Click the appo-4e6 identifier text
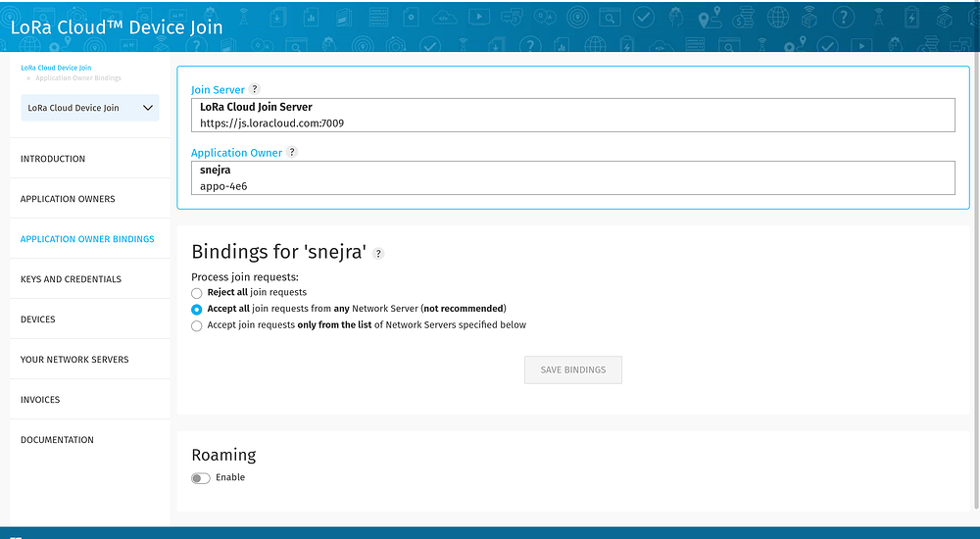980x539 pixels. pos(223,186)
